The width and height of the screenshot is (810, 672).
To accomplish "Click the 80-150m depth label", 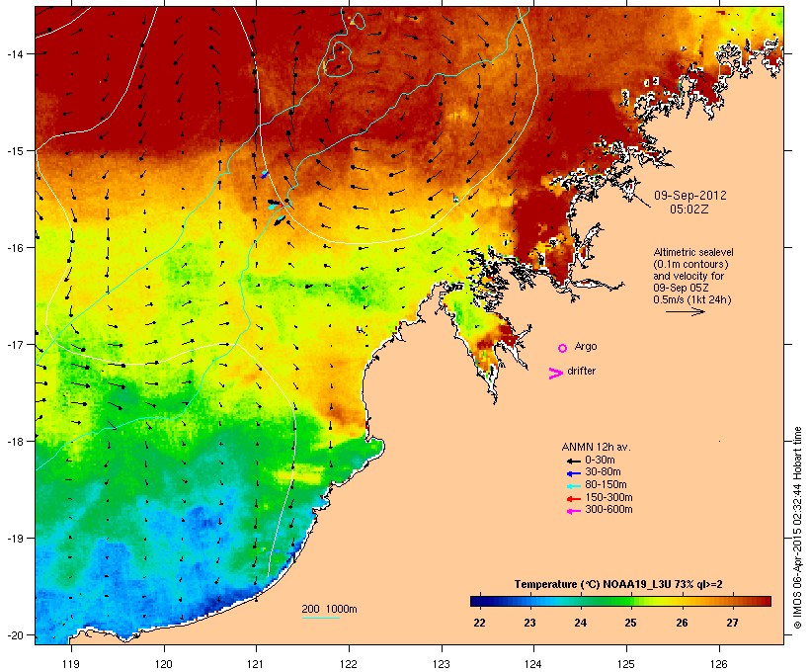I will [606, 485].
